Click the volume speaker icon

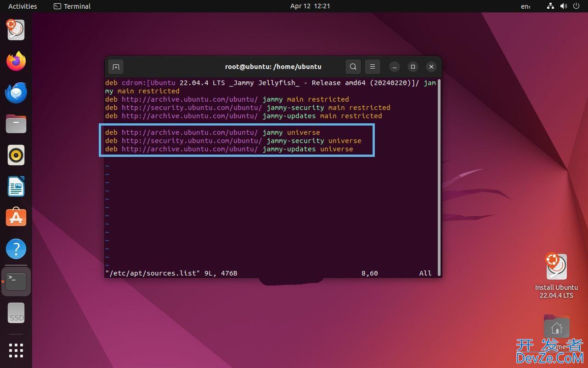[x=564, y=6]
